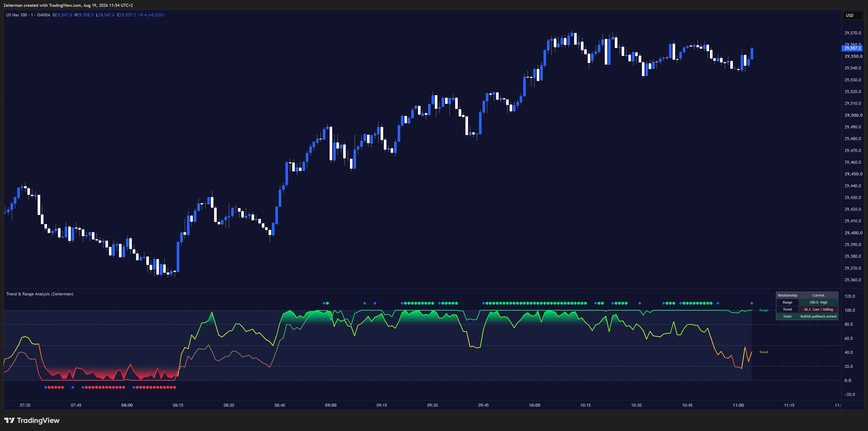Click the Trend & Range Analysis indicator title

tap(40, 294)
